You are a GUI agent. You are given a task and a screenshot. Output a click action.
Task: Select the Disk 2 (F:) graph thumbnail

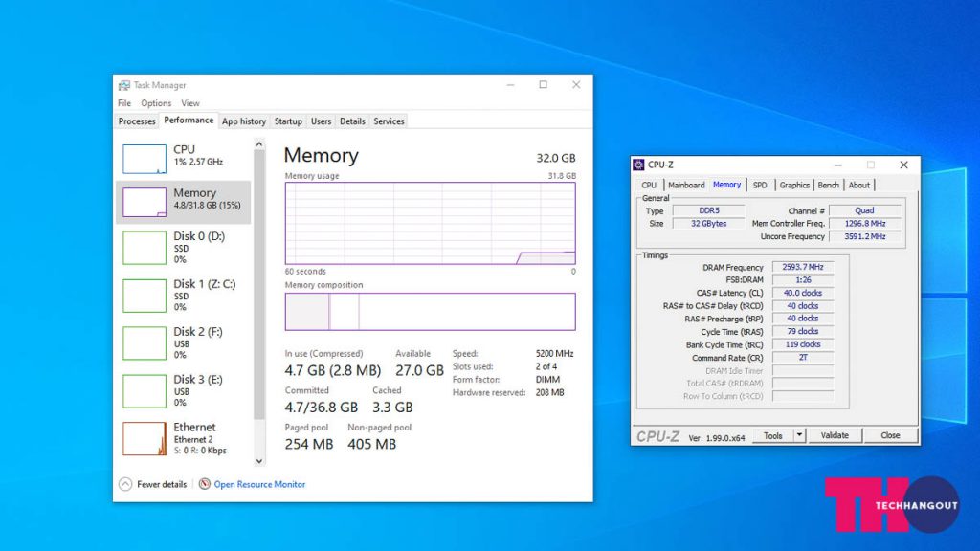coord(145,343)
